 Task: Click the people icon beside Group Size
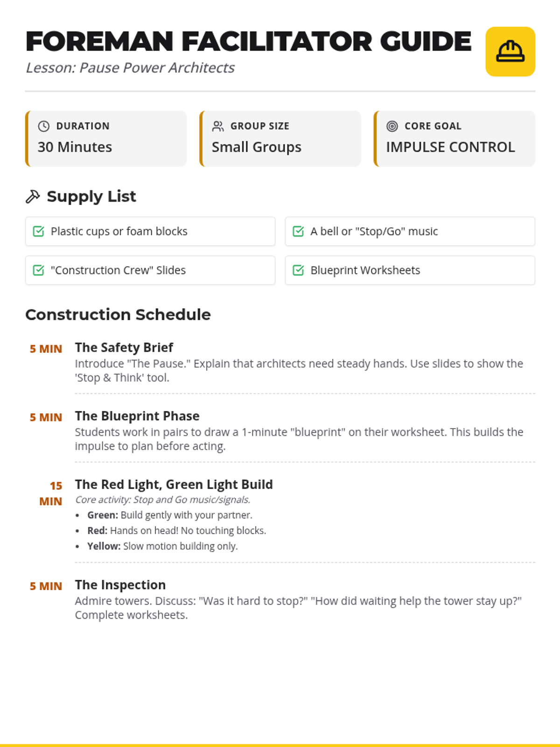[x=218, y=126]
